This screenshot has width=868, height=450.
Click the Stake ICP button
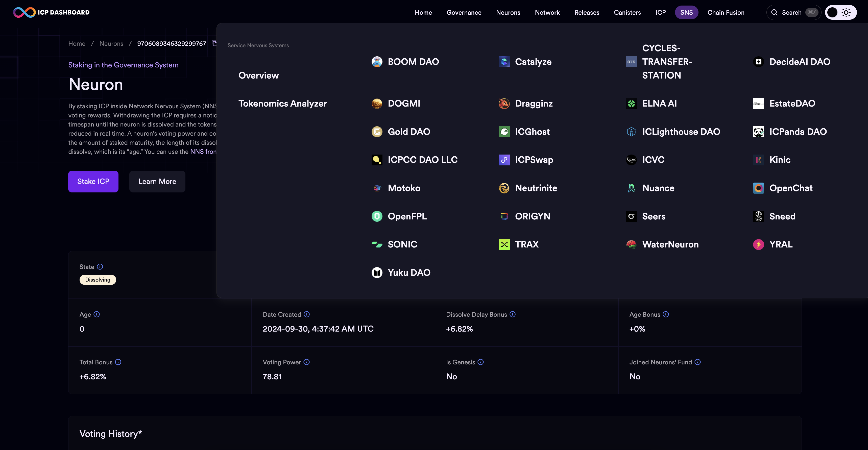pyautogui.click(x=93, y=182)
